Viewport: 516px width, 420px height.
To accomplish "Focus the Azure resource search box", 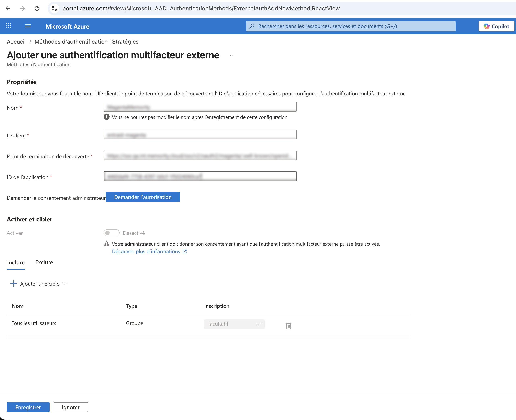I will click(351, 26).
